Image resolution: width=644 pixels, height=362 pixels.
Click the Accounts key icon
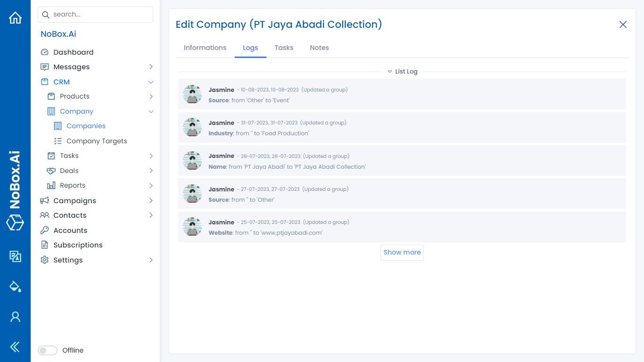[x=45, y=230]
